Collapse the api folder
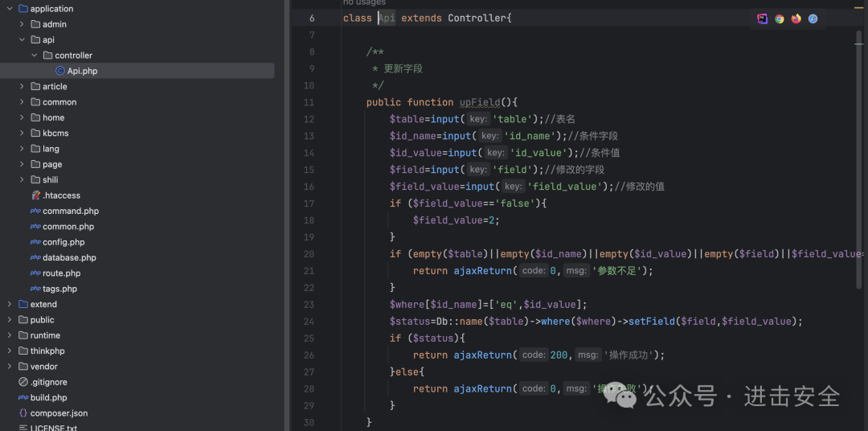 click(x=22, y=40)
